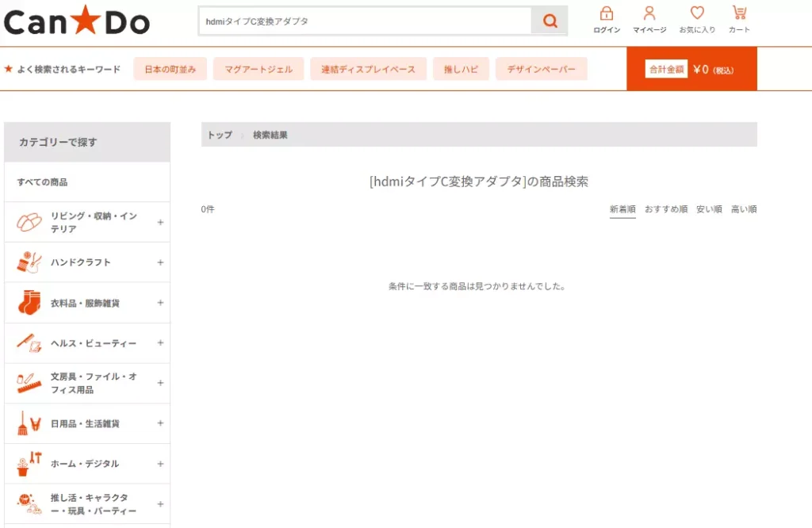Open the shopping カート icon
Image resolution: width=812 pixels, height=528 pixels.
point(739,13)
